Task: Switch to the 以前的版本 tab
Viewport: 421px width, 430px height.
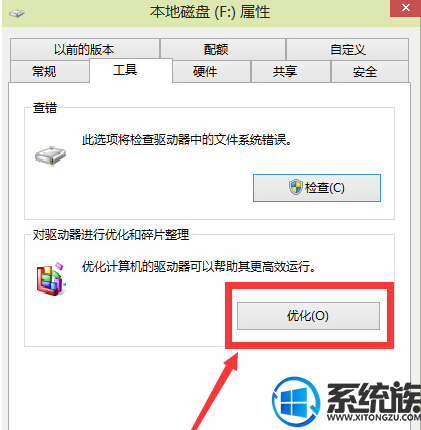Action: click(x=85, y=49)
